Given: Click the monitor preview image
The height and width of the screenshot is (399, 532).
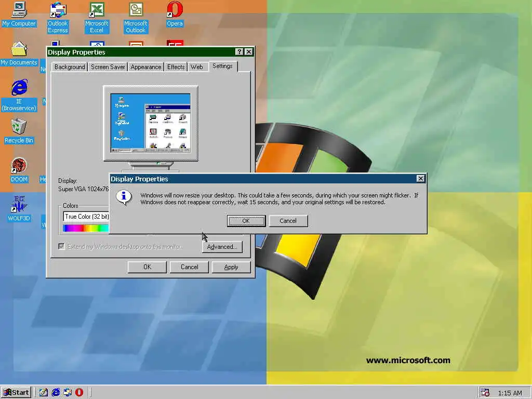Looking at the screenshot, I should (151, 123).
